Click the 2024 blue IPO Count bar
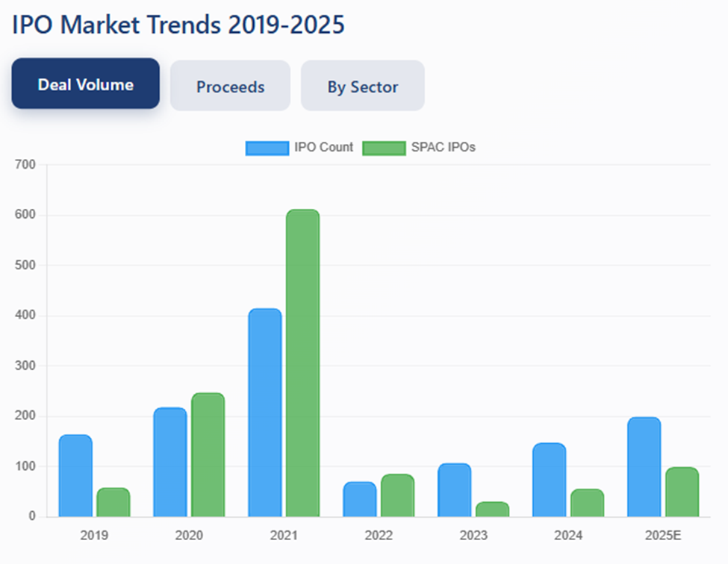728x564 pixels. [549, 480]
